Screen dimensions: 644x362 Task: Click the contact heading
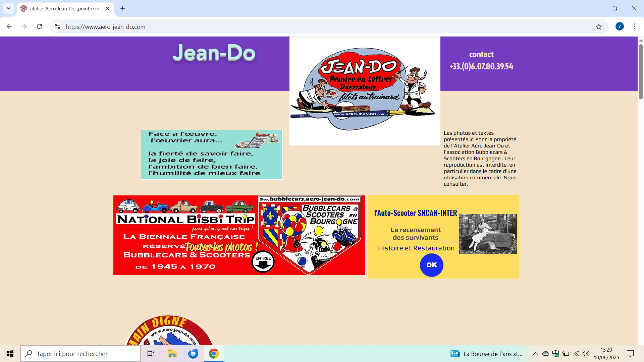tap(481, 54)
